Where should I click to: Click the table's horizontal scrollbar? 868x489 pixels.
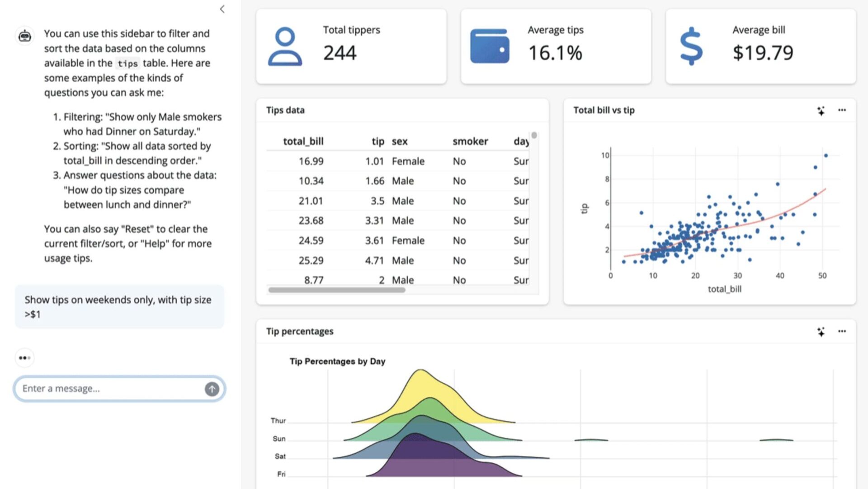(x=337, y=290)
